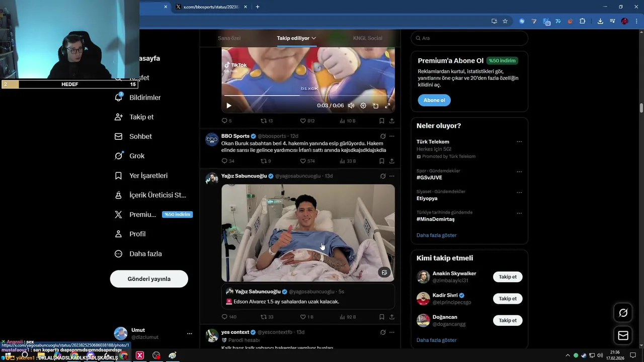This screenshot has width=644, height=362.
Task: Reply to the BBO Sports post
Action: click(227, 161)
